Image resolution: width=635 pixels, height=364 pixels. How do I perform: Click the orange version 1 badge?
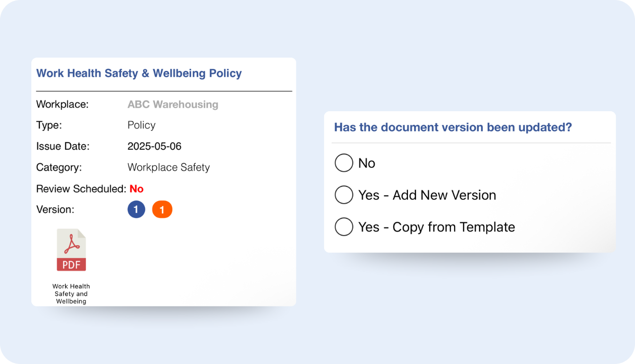(x=162, y=209)
